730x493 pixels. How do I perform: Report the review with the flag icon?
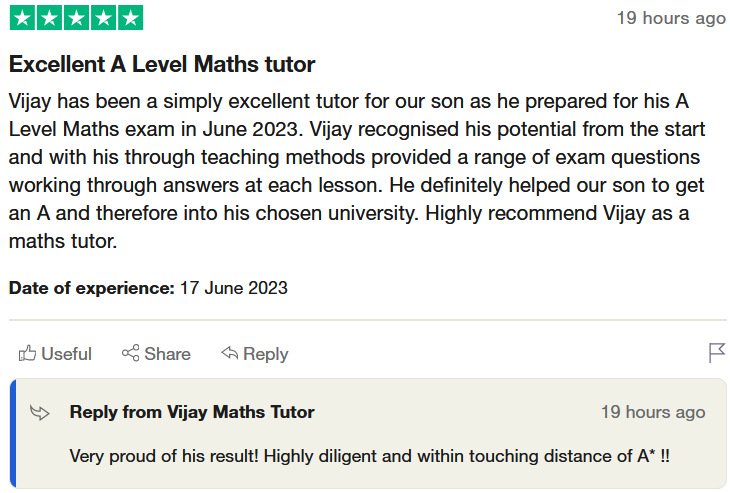point(716,353)
